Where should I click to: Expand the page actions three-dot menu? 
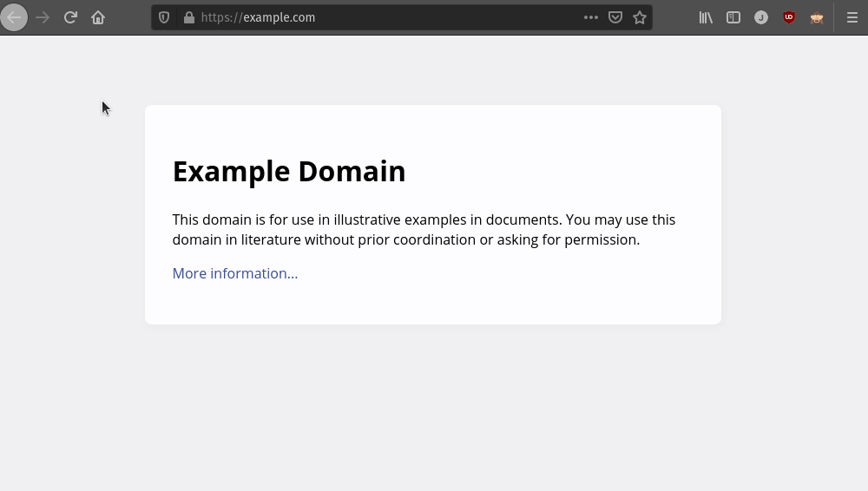591,17
